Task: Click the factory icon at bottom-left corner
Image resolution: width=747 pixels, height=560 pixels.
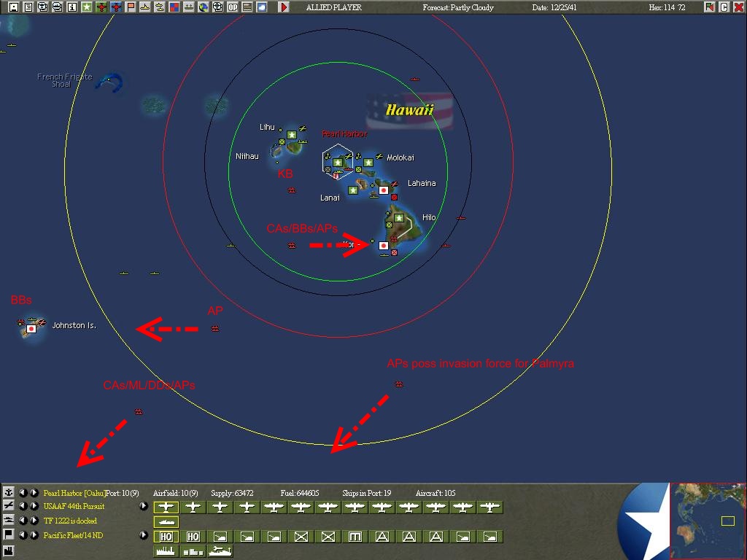Action: tap(9, 551)
